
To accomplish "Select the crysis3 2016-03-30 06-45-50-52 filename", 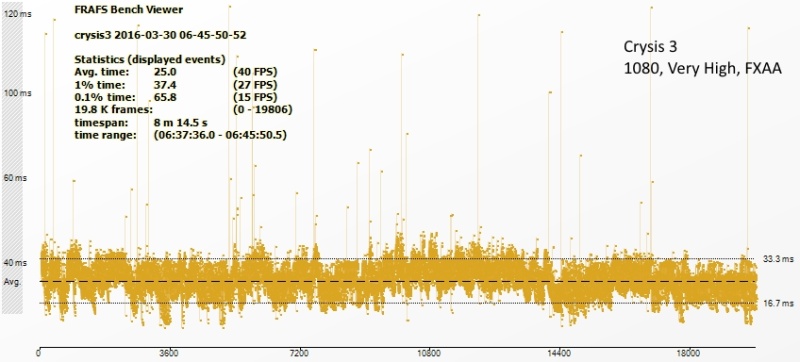I will point(161,35).
